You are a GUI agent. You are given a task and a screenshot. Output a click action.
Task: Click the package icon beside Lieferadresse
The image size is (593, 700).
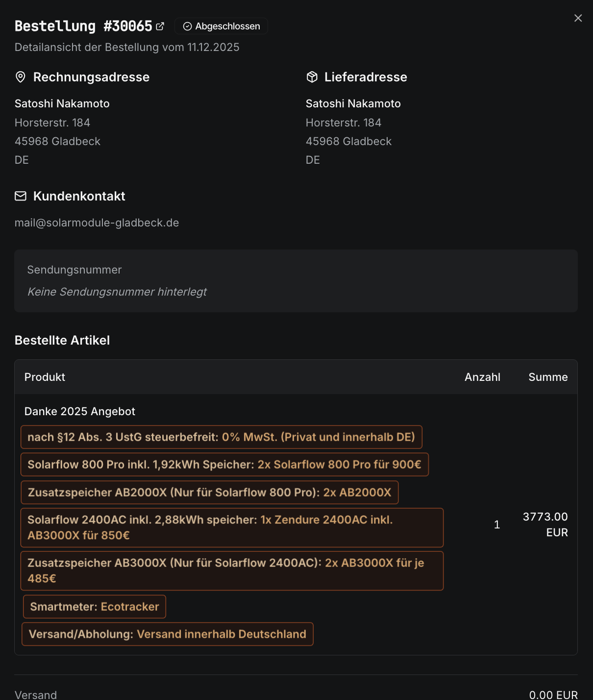point(312,77)
